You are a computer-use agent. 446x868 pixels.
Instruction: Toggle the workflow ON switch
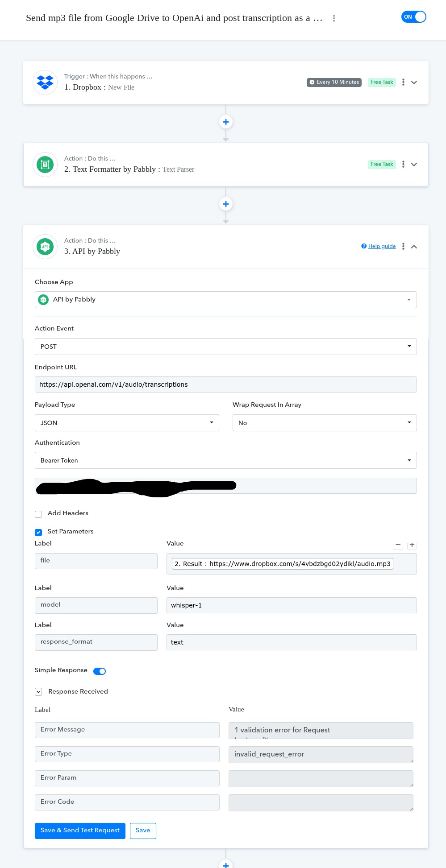point(414,17)
